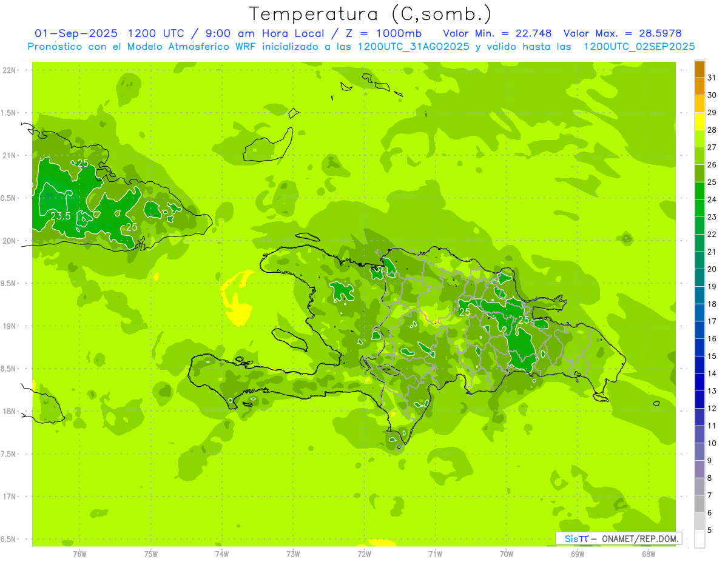Click the "71W" longitude axis label

click(x=435, y=554)
